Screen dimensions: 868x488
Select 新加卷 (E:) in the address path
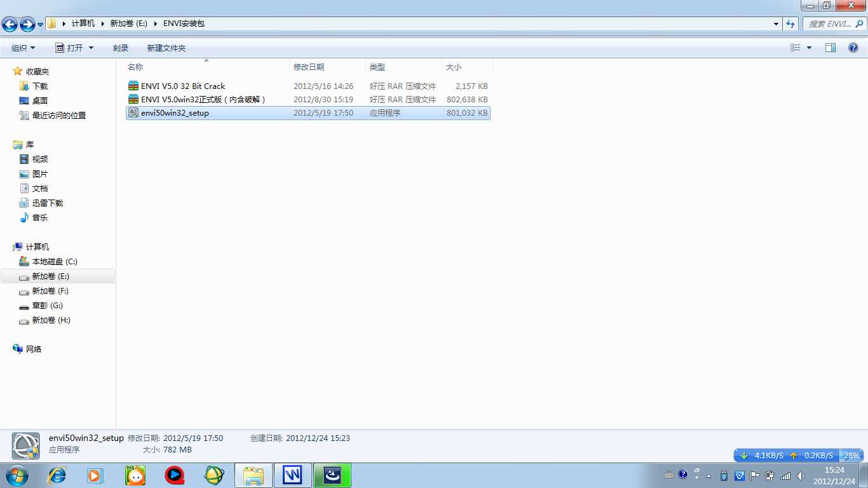click(x=129, y=24)
